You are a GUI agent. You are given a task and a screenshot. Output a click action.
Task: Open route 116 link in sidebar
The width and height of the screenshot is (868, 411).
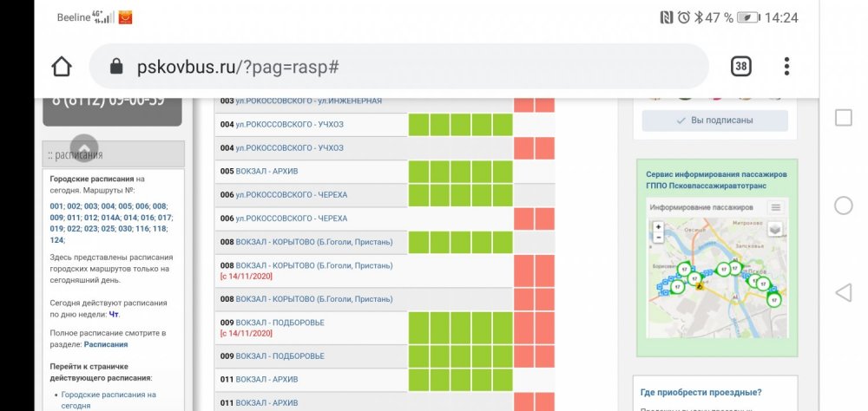click(142, 228)
